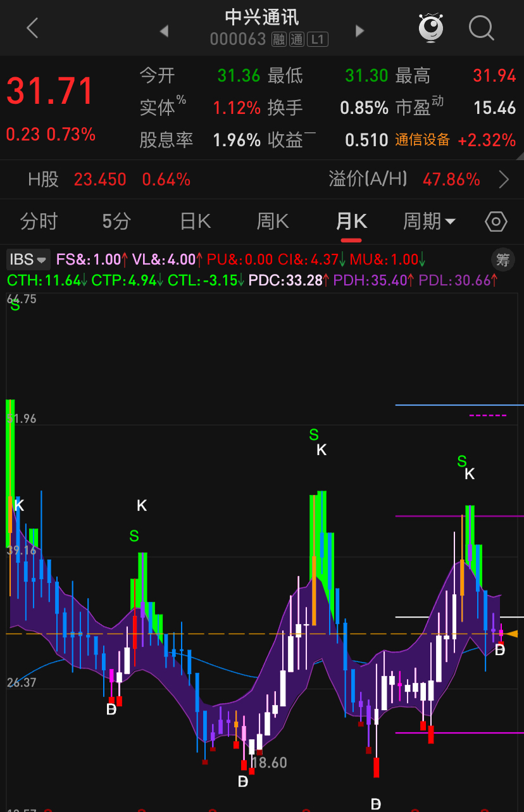
Task: Open the robot assistant icon
Action: click(x=431, y=28)
